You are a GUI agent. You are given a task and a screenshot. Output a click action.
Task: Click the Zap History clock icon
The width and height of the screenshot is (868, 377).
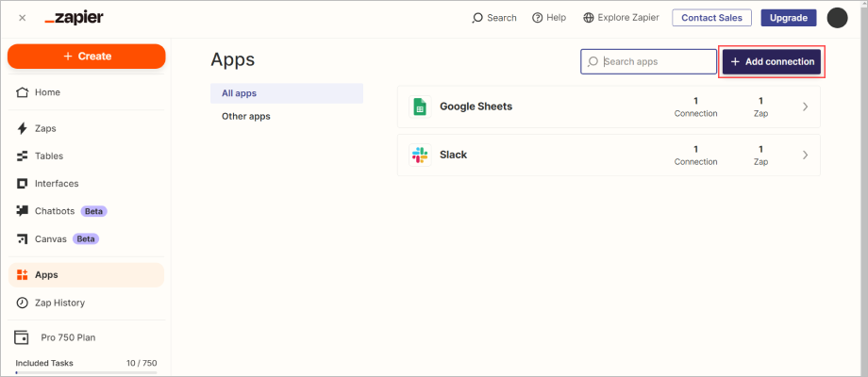tap(22, 303)
